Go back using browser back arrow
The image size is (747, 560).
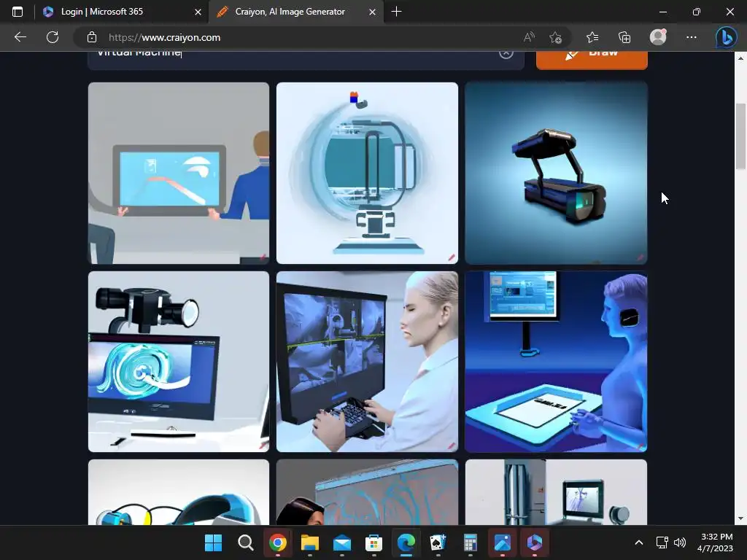(x=20, y=37)
